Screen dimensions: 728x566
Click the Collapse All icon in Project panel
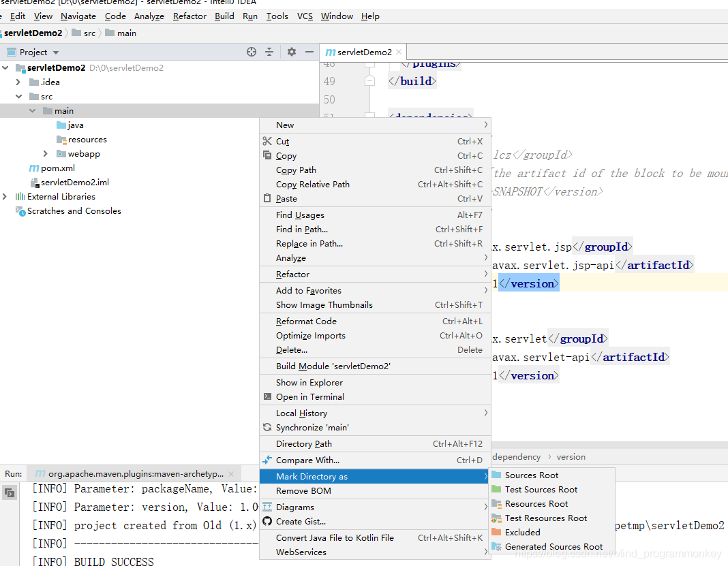coord(269,52)
